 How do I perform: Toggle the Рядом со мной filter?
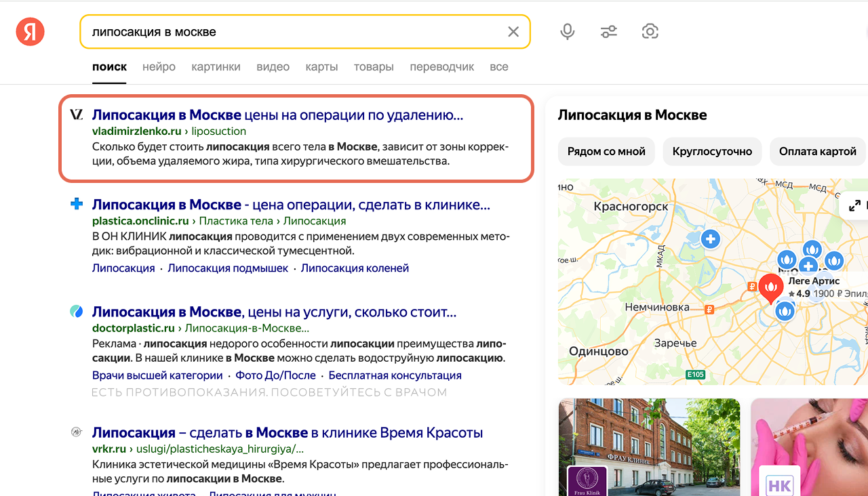606,151
